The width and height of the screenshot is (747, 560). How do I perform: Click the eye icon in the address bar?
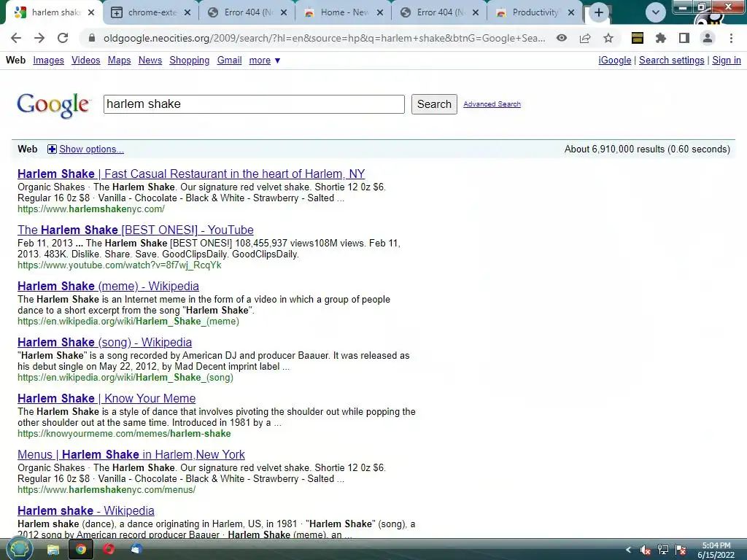(x=562, y=38)
